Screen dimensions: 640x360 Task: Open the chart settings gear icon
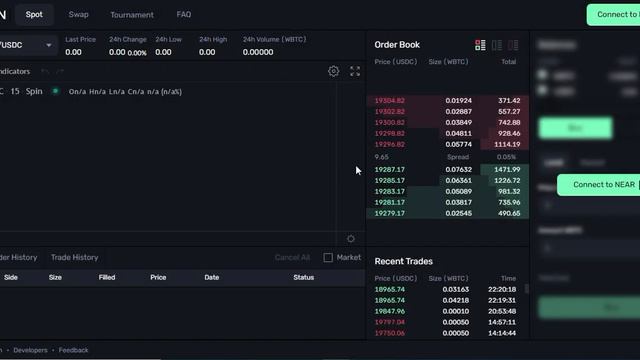tap(333, 71)
